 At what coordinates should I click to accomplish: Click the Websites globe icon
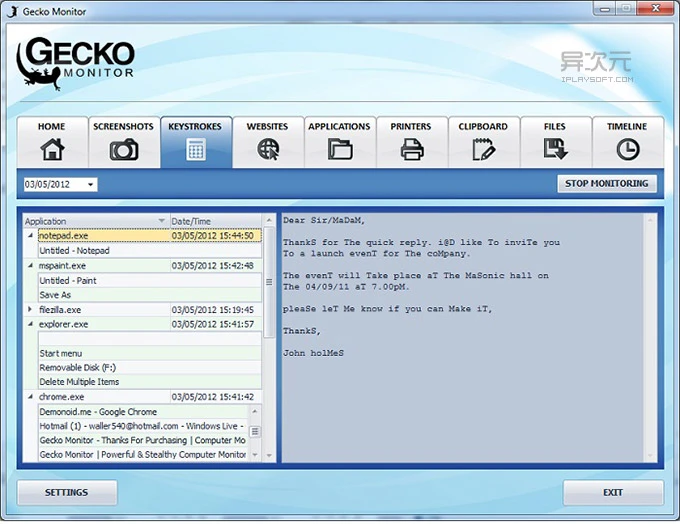tap(268, 150)
